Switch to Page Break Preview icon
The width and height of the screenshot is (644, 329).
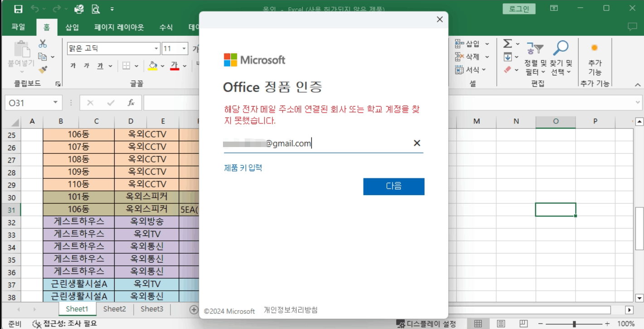(x=523, y=324)
